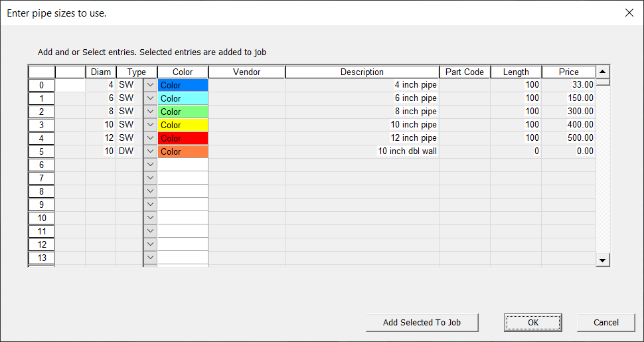This screenshot has height=342, width=644.
Task: Click the price cell showing 150.00
Action: point(568,98)
